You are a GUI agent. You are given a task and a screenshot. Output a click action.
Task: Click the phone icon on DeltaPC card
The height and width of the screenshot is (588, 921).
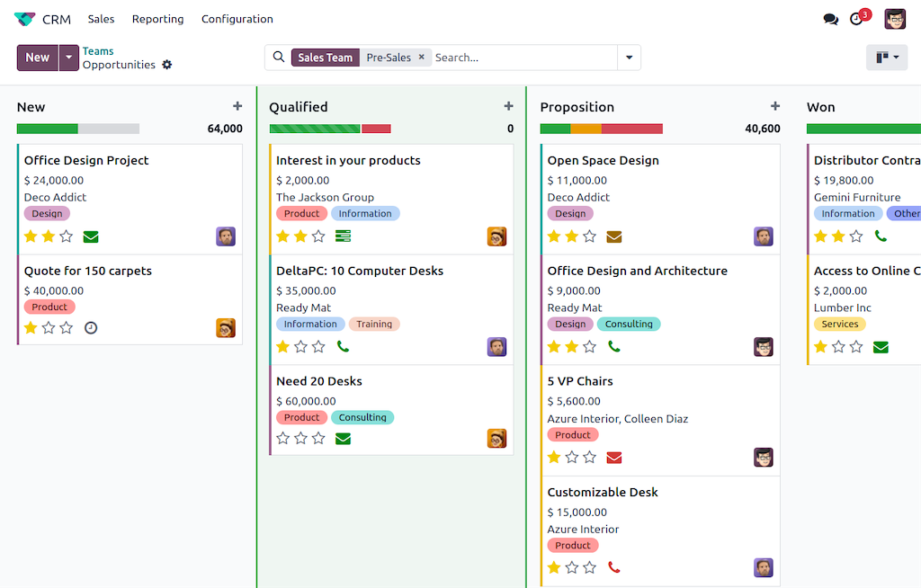coord(343,346)
